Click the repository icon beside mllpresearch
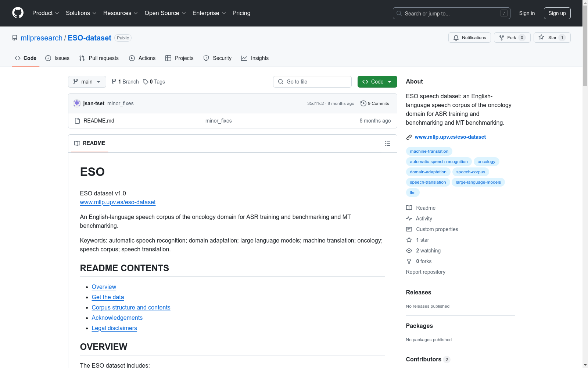588x368 pixels. pos(15,38)
